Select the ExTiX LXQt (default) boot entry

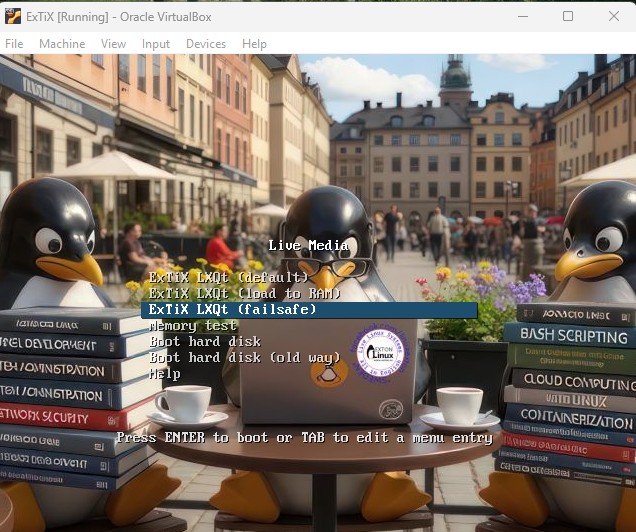(x=229, y=277)
